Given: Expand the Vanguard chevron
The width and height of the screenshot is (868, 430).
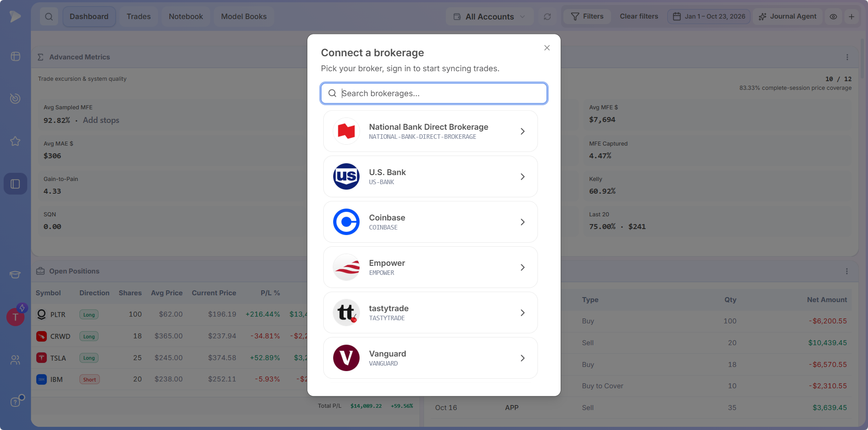Looking at the screenshot, I should (x=523, y=358).
